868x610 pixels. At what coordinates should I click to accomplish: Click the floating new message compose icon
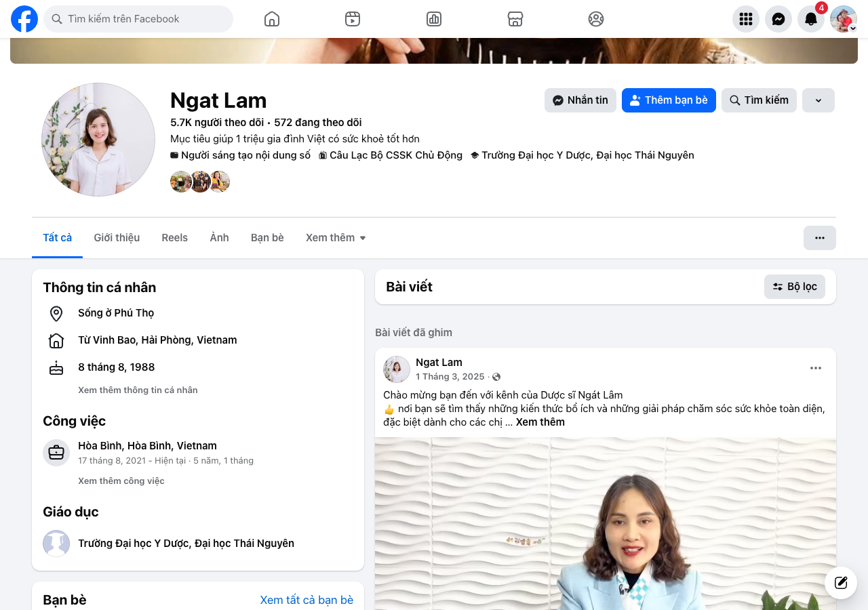point(841,583)
